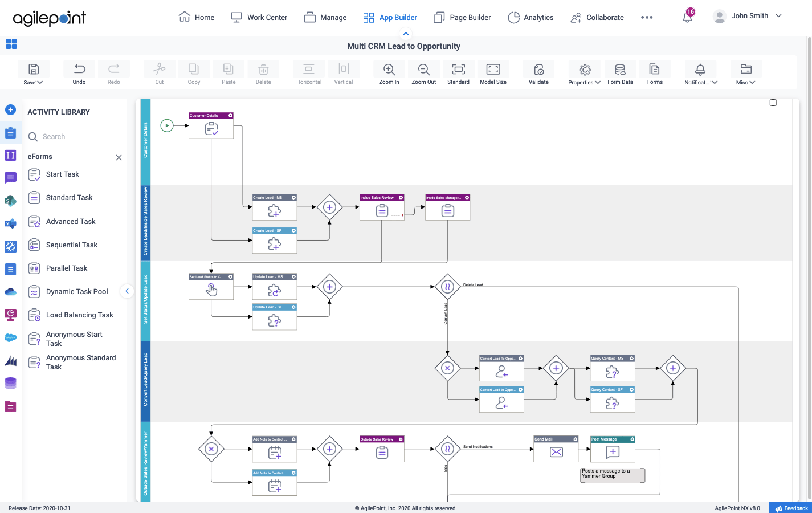Screen dimensions: 812x513
Task: Switch to Page Builder
Action: (462, 17)
